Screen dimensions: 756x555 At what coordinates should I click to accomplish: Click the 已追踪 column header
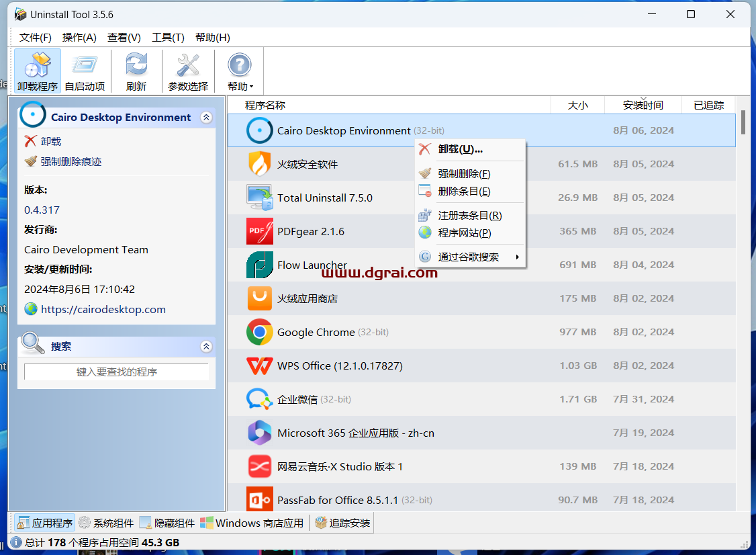click(709, 105)
